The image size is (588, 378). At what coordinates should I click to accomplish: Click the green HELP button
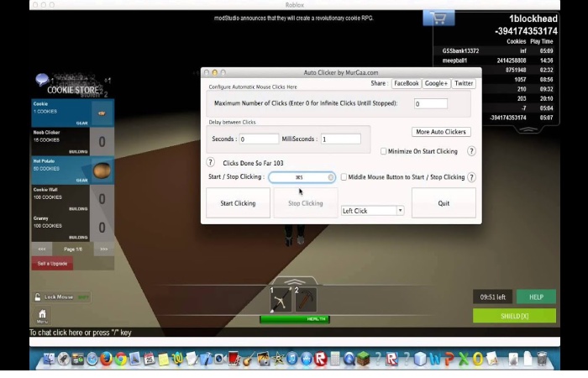pyautogui.click(x=536, y=297)
